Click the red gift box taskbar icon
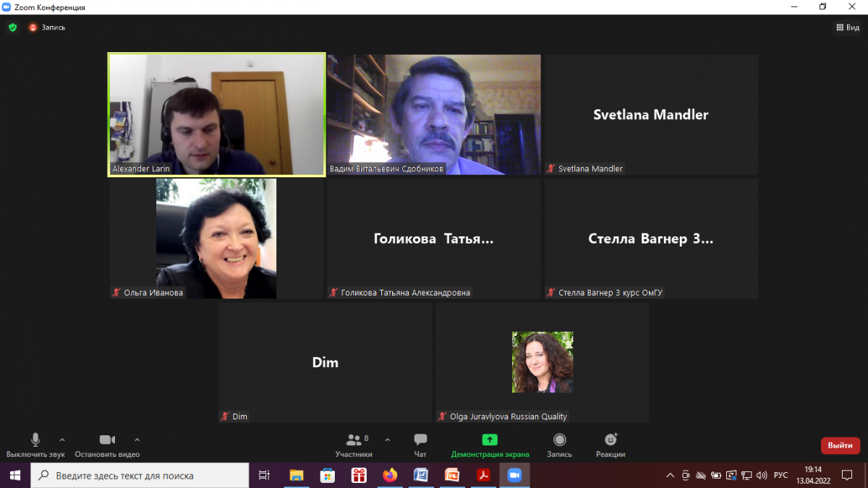This screenshot has height=488, width=868. [359, 476]
